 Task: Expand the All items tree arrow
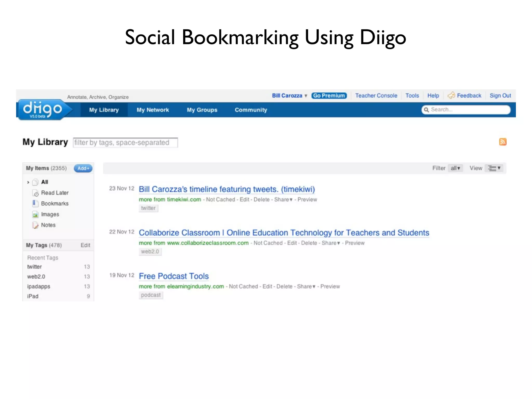pyautogui.click(x=28, y=182)
